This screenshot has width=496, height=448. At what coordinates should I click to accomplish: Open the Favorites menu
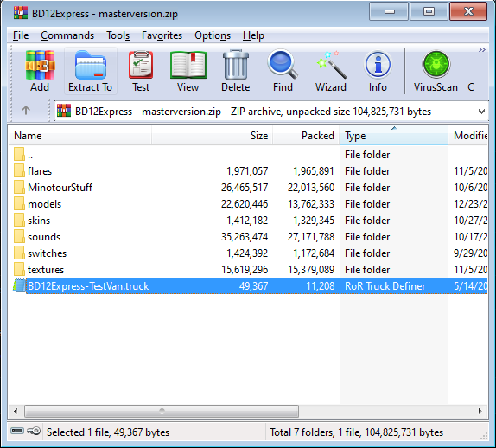coord(162,35)
